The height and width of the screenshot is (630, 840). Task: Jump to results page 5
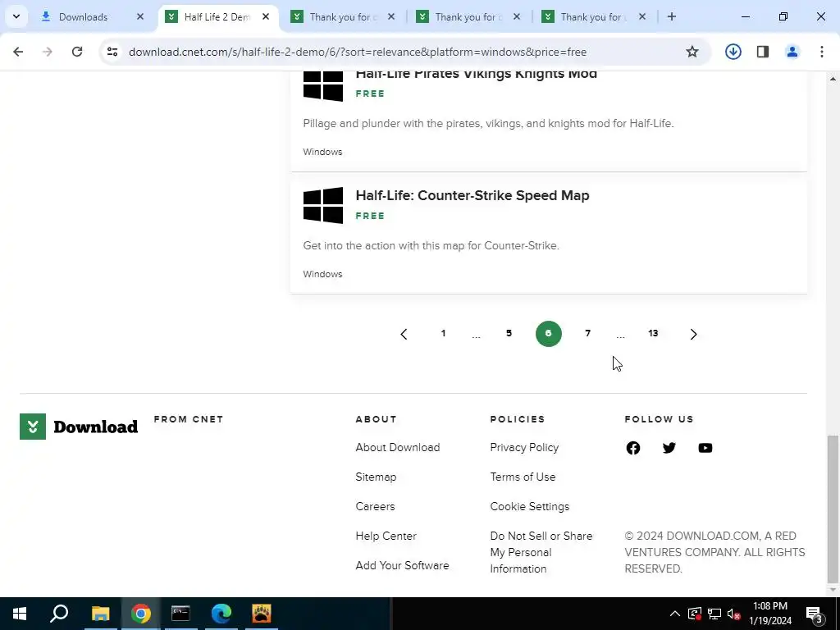(509, 333)
